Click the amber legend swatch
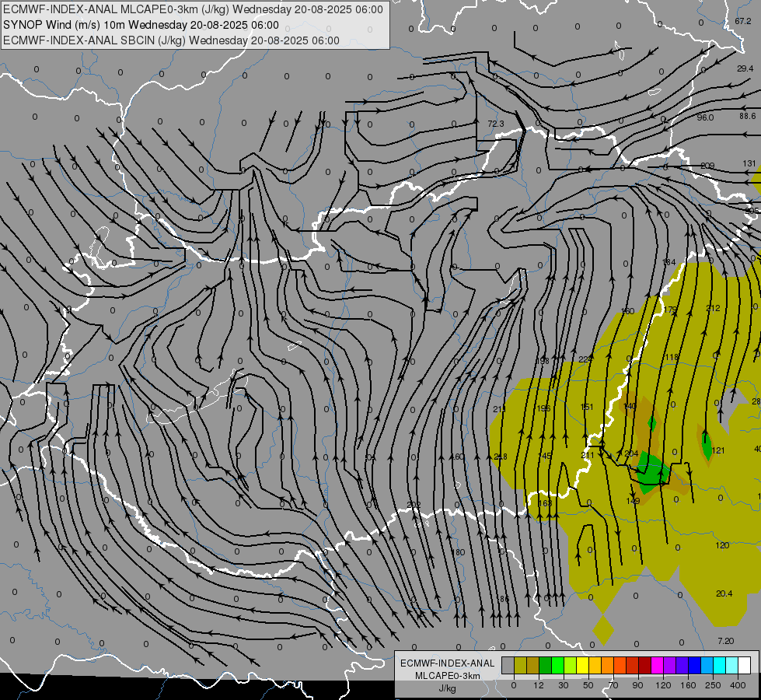This screenshot has width=761, height=700. tap(595, 666)
